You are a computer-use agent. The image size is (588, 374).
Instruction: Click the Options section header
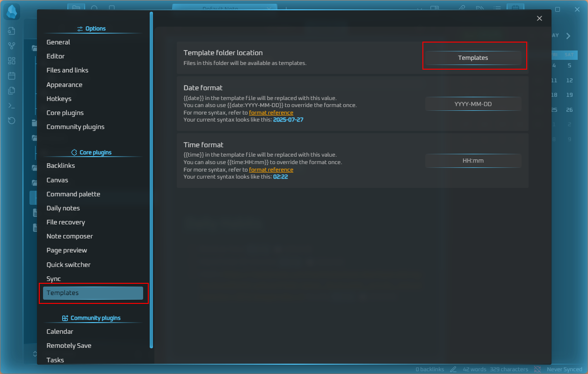(x=92, y=29)
